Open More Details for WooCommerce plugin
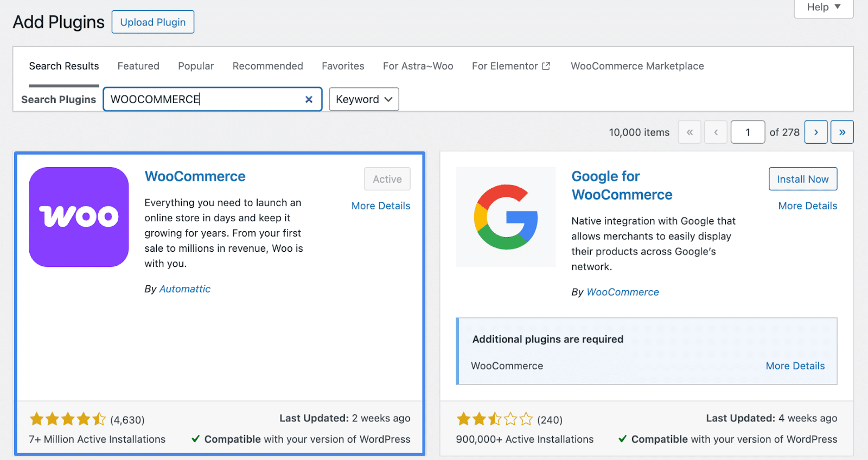 [381, 206]
